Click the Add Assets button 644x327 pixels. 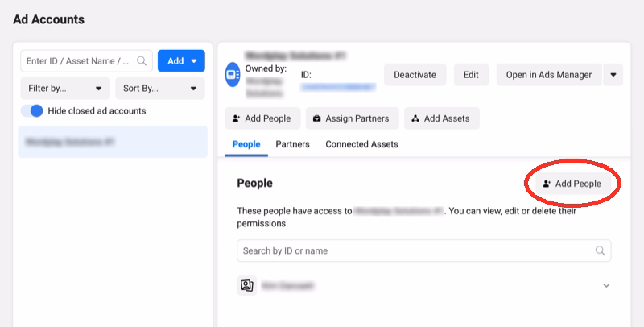tap(442, 118)
